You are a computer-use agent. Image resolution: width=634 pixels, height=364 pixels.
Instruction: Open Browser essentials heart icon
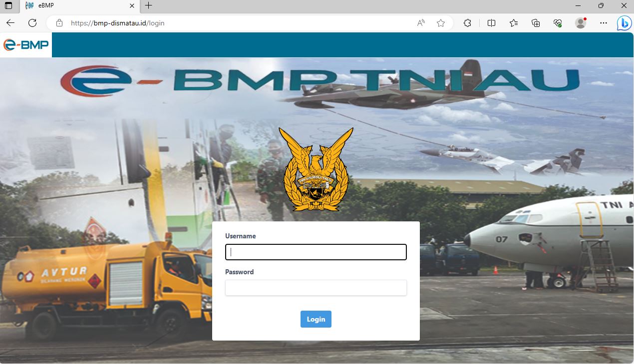click(x=558, y=23)
